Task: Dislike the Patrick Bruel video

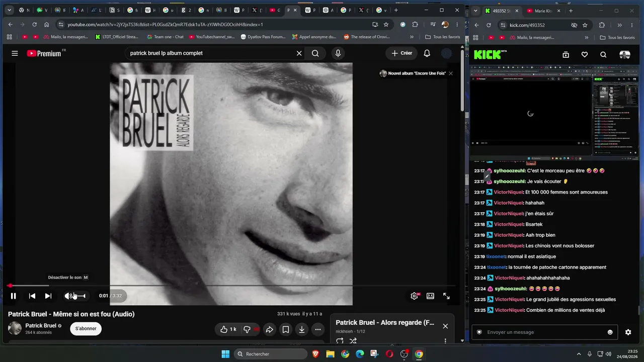Action: point(249,330)
